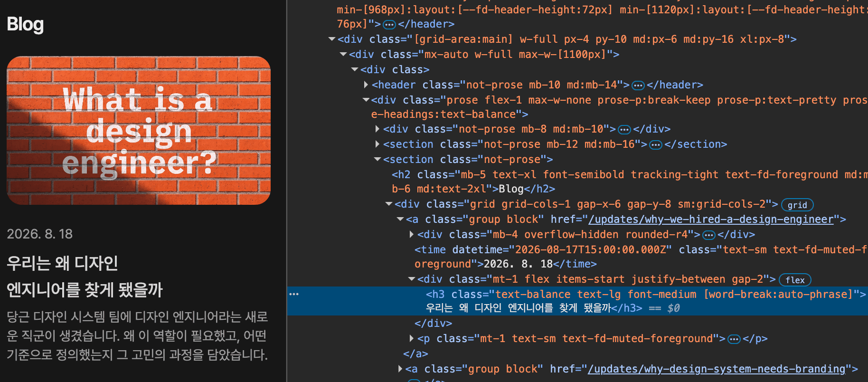Collapse the why-we-hired-a-design-engineer anchor node
This screenshot has width=868, height=382.
400,219
